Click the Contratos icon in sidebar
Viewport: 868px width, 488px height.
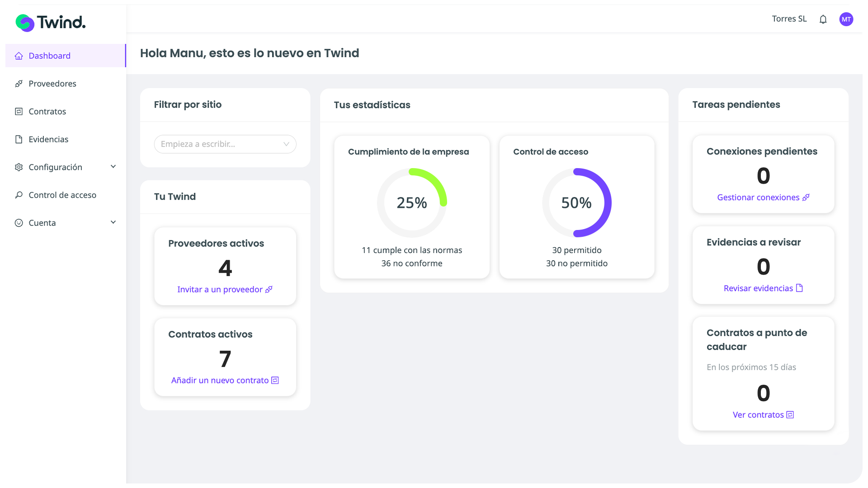[19, 112]
